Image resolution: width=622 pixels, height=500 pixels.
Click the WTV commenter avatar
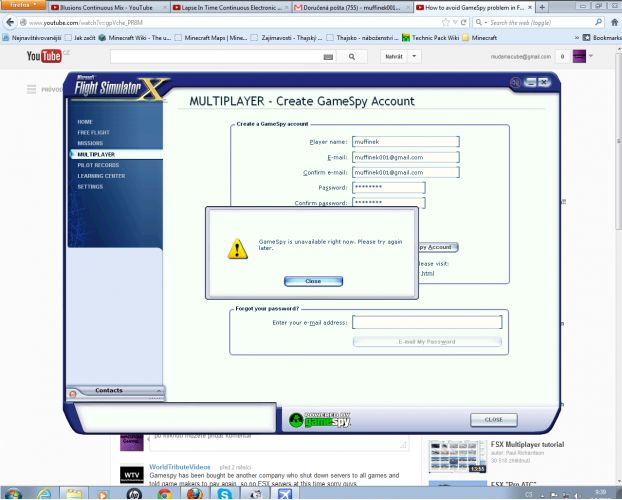click(132, 475)
